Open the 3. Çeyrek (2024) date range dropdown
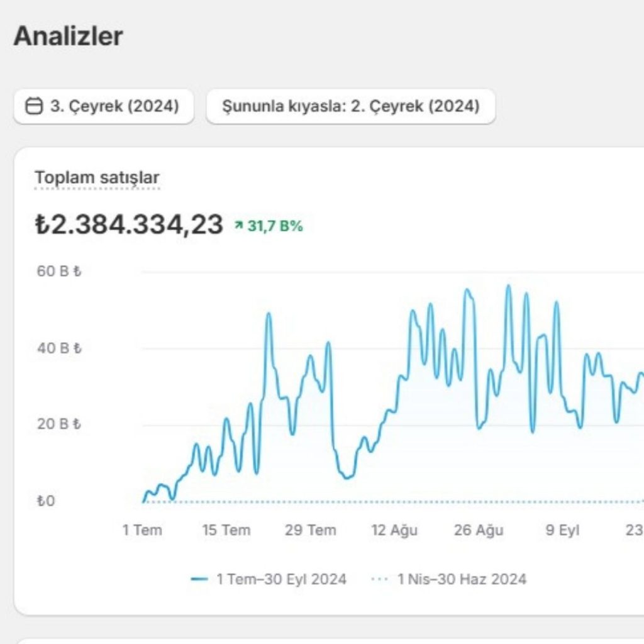The height and width of the screenshot is (644, 644). coord(104,106)
